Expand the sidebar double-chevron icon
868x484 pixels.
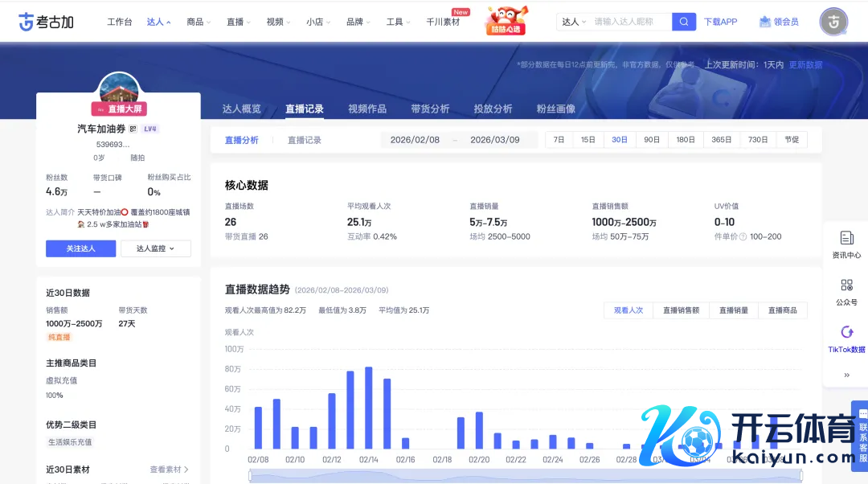point(846,375)
